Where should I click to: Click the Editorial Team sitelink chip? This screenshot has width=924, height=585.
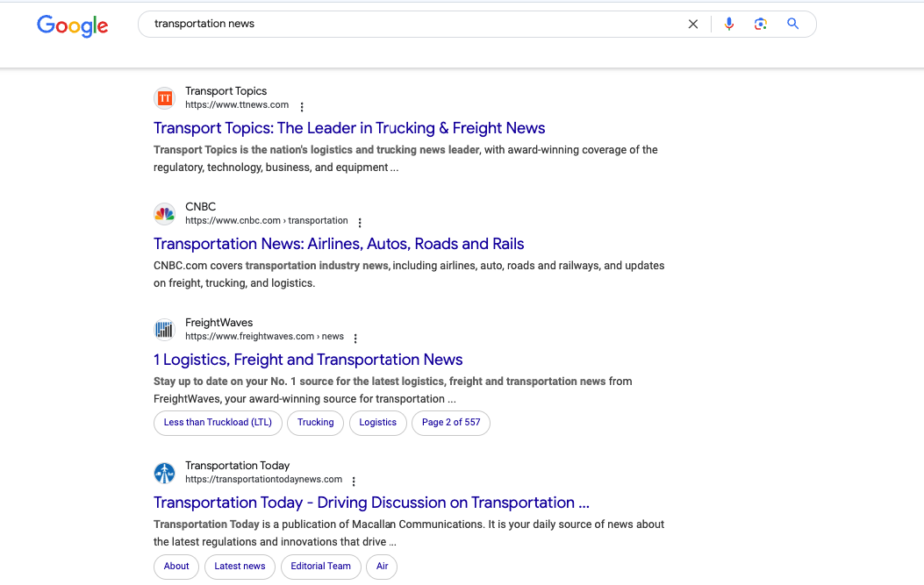[320, 567]
